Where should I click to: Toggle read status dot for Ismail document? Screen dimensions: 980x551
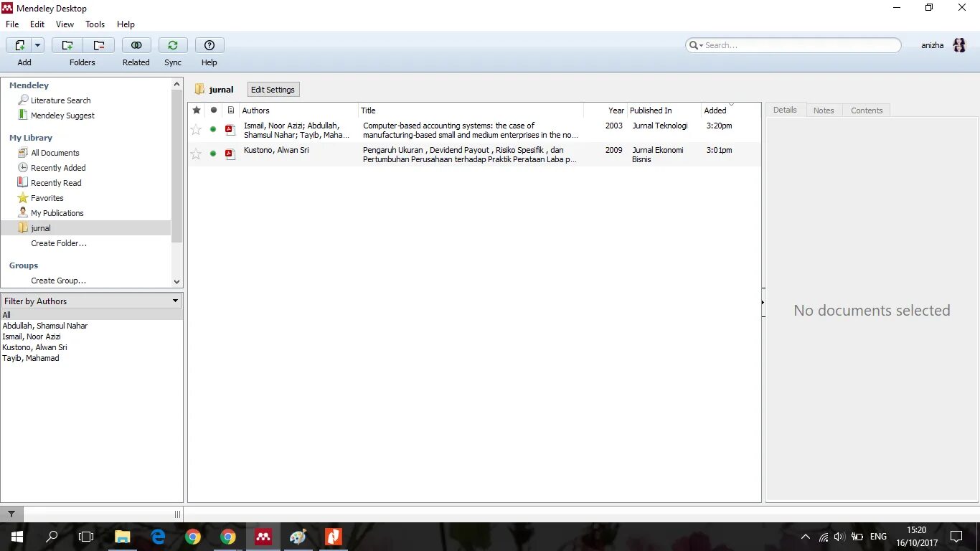[x=213, y=130]
